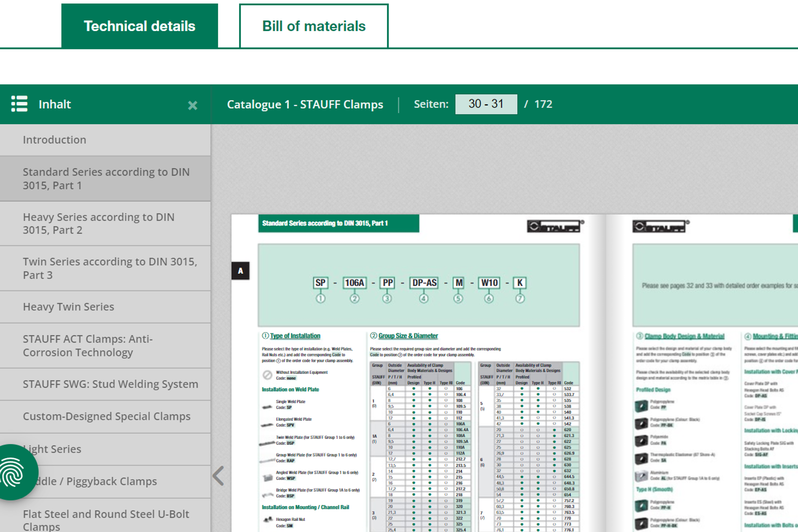Viewport: 798px width, 532px height.
Task: Open the Introduction chapter
Action: [x=54, y=139]
